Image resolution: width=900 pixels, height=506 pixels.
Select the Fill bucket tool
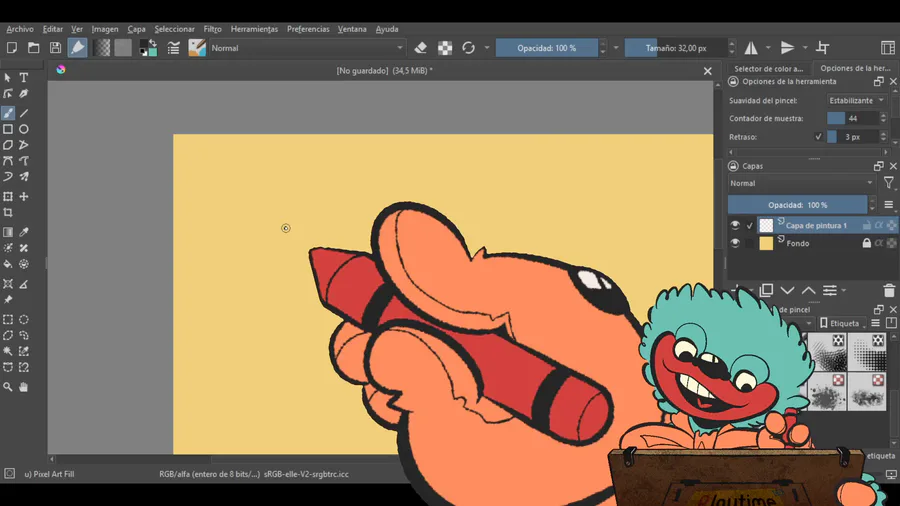pos(8,264)
